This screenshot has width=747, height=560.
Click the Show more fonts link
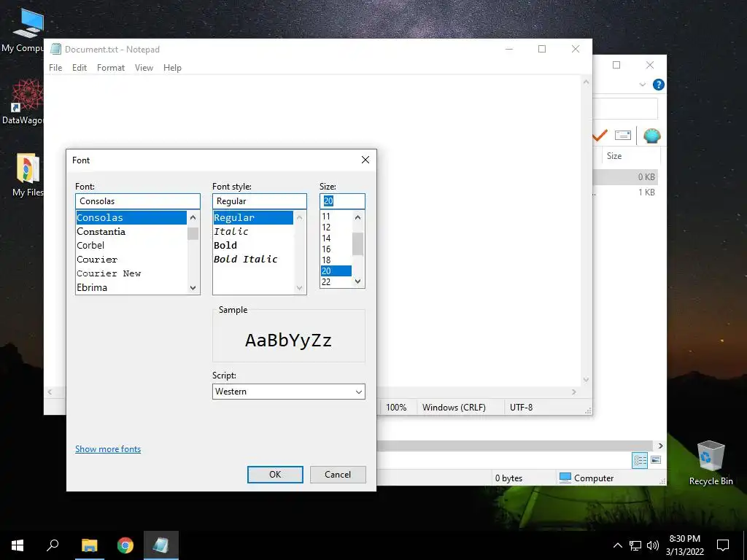[108, 449]
